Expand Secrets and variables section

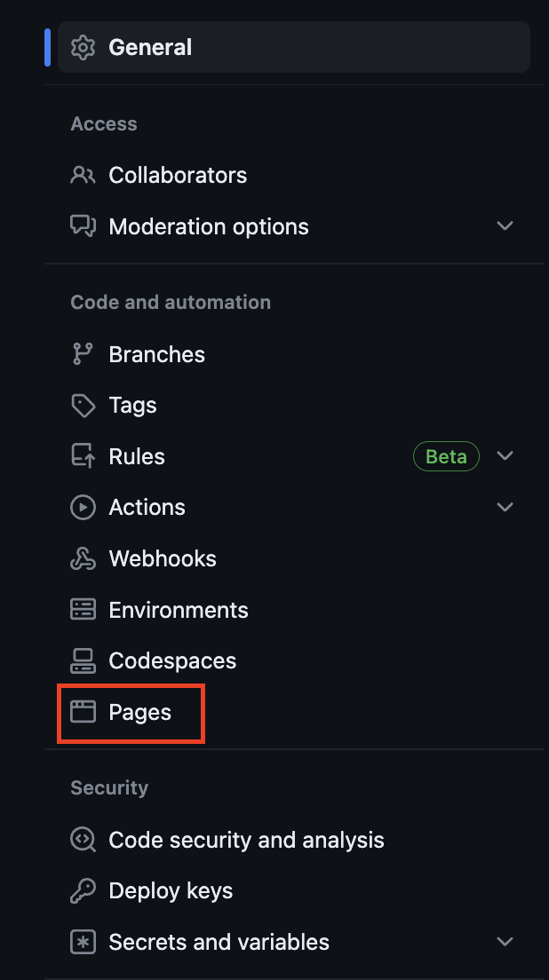(x=505, y=941)
